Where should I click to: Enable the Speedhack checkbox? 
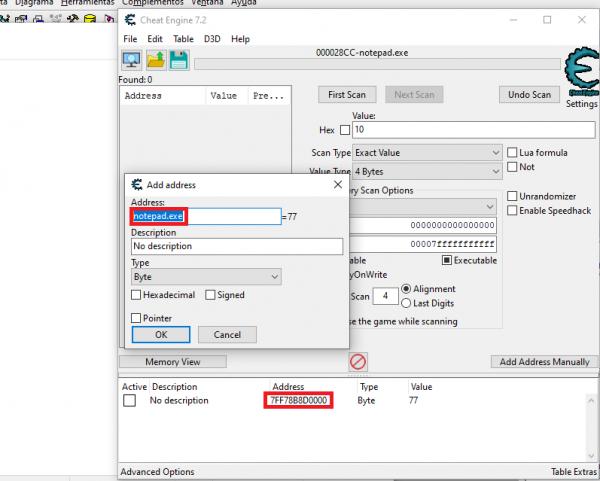click(x=513, y=211)
